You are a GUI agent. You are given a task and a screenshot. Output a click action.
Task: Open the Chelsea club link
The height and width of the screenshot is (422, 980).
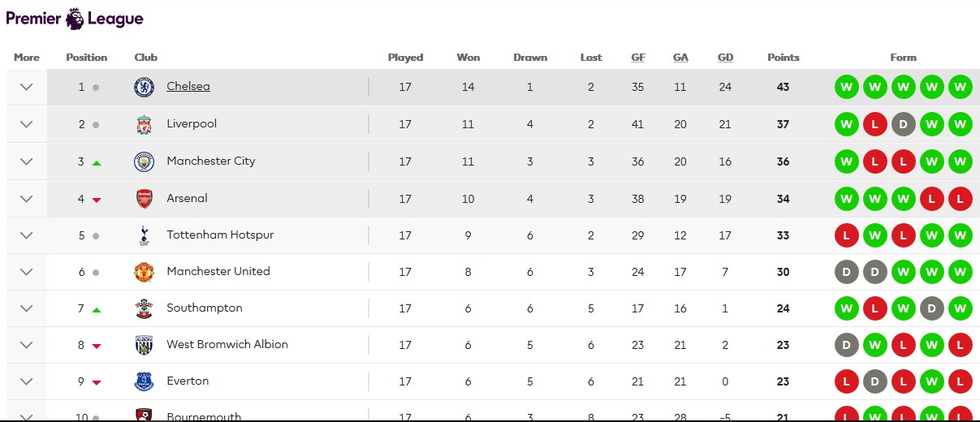click(x=188, y=87)
